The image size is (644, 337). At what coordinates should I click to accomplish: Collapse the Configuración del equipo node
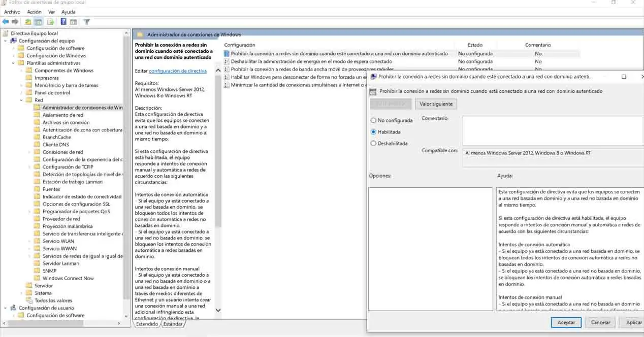tap(6, 41)
